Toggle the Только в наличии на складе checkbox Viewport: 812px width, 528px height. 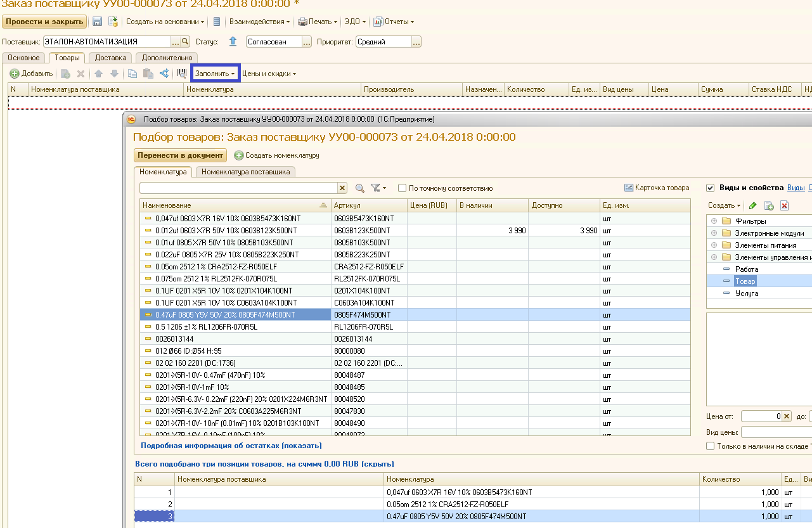[710, 446]
